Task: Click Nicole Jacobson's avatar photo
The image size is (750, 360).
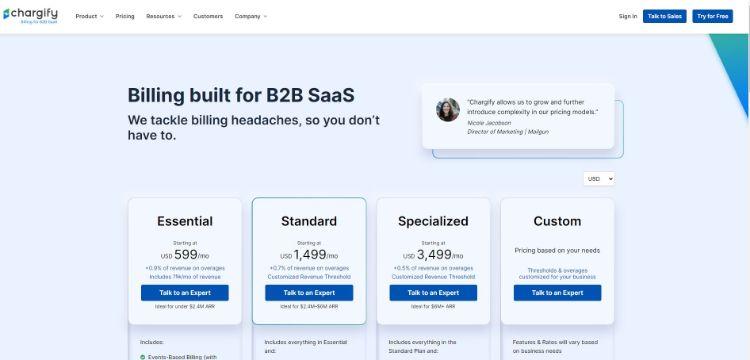Action: tap(448, 110)
